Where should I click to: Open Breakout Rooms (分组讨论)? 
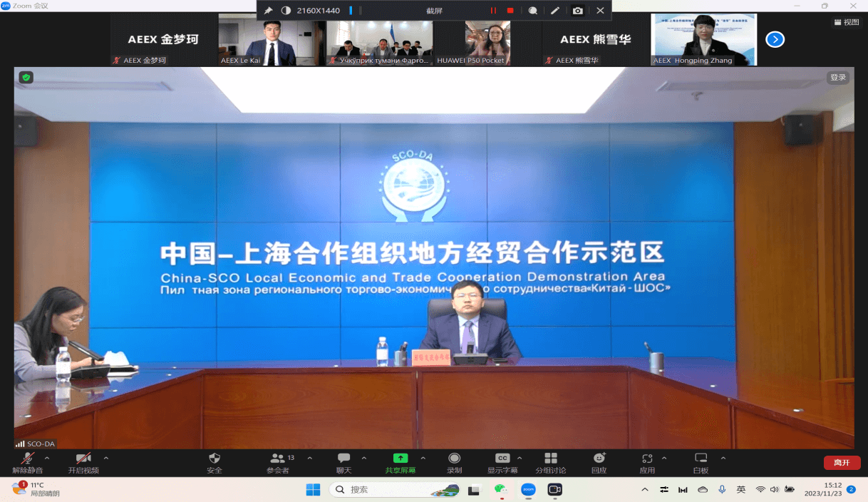(x=551, y=459)
